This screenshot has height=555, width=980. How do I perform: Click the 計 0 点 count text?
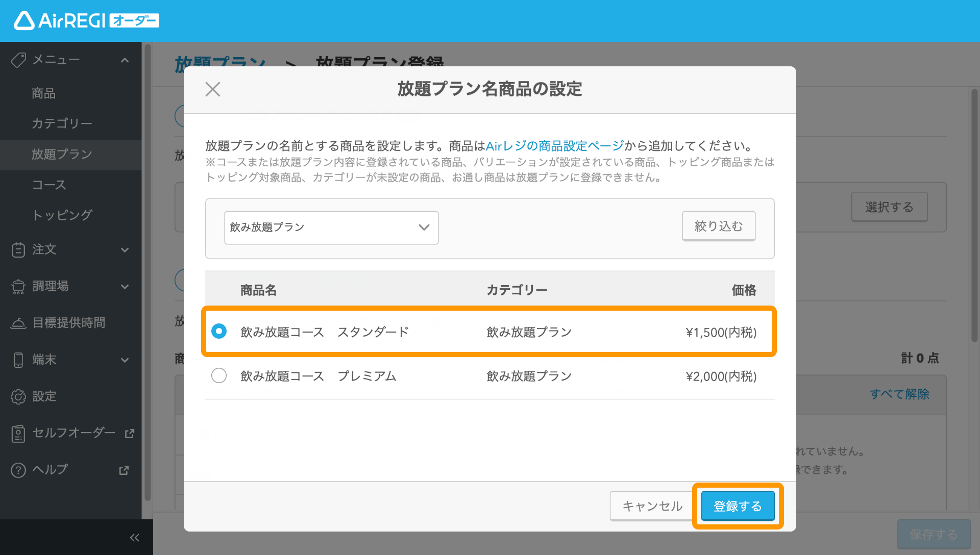pyautogui.click(x=920, y=358)
